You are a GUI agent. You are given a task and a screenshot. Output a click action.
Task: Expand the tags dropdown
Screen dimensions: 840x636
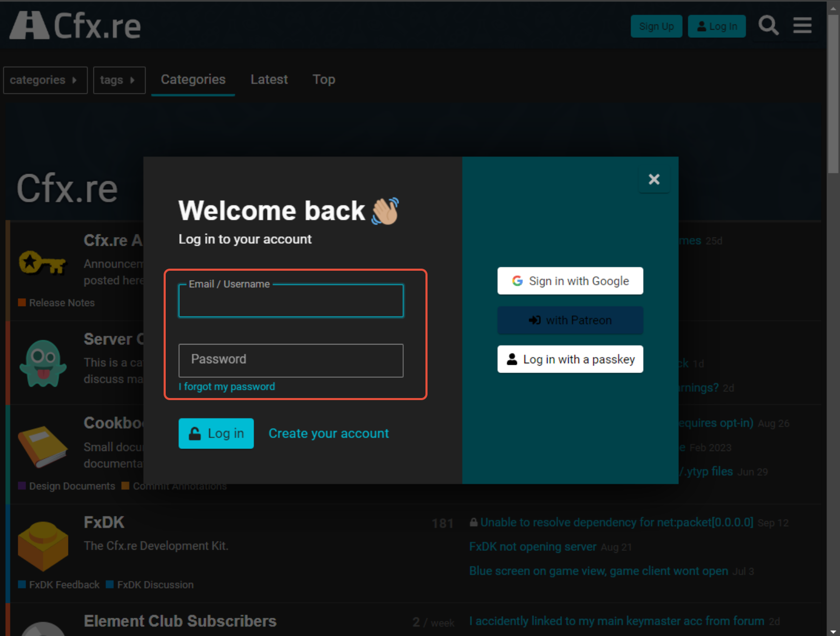(119, 80)
